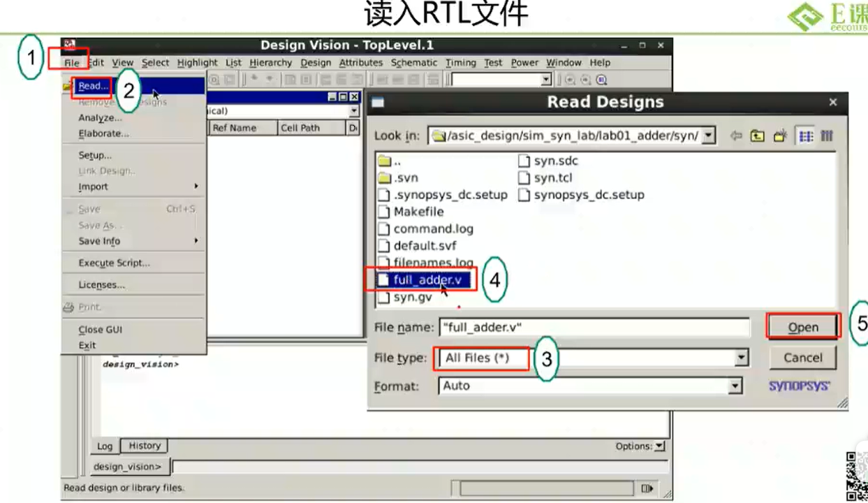
Task: Switch to list view icon
Action: (806, 136)
